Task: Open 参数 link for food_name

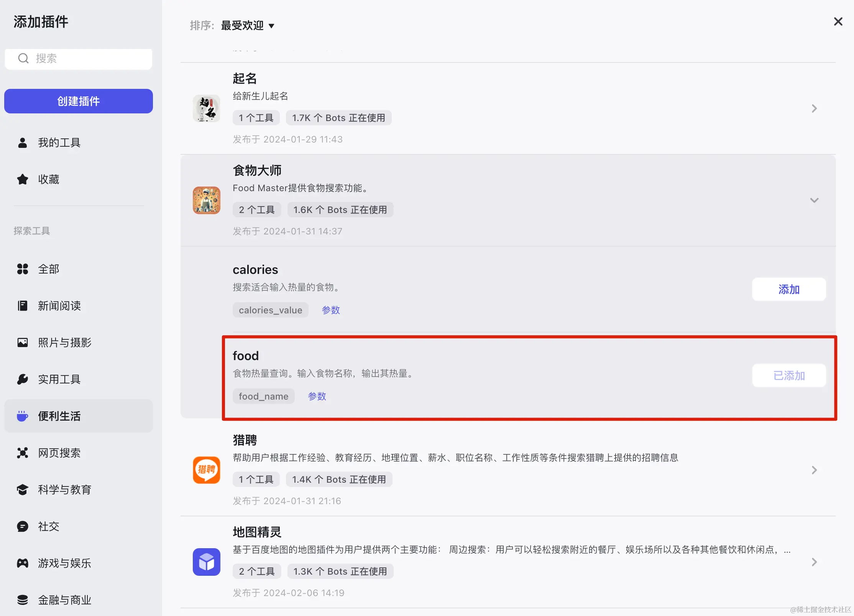Action: point(317,396)
